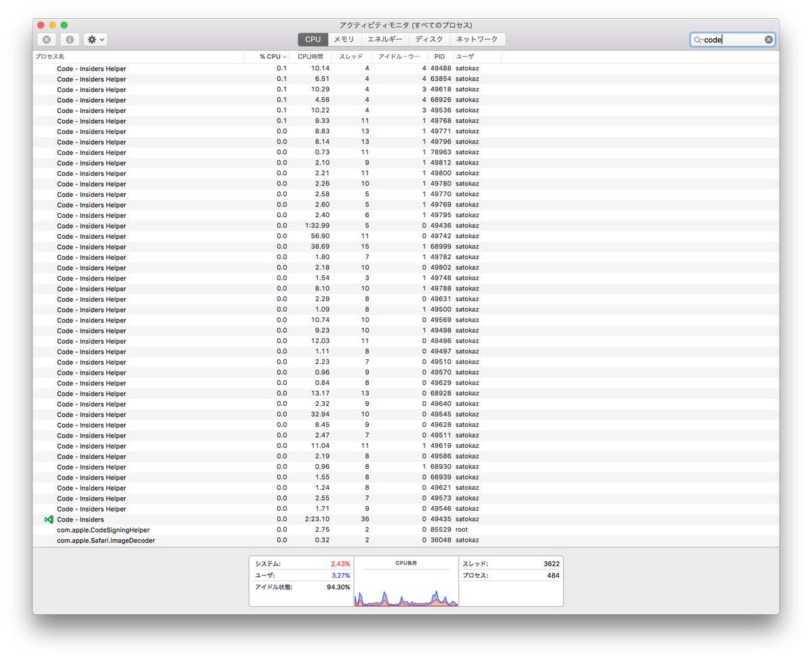Sort by スレッド column header
Viewport: 812px width, 661px height.
click(351, 57)
